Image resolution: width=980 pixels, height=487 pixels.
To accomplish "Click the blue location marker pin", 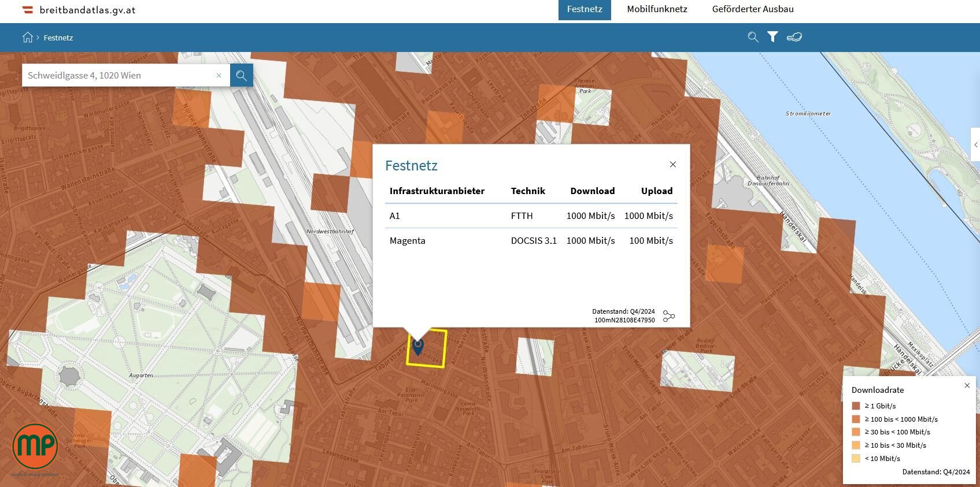I will point(418,346).
